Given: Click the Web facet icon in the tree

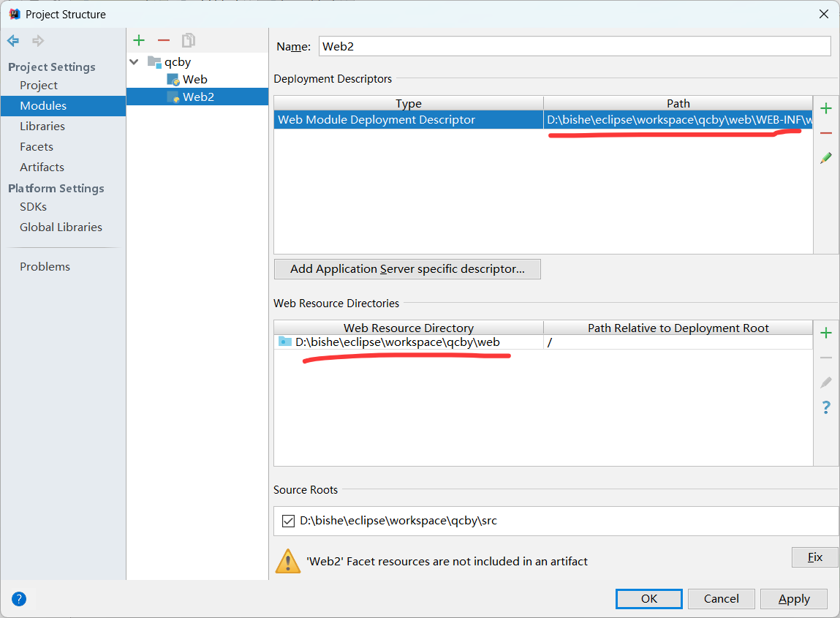Looking at the screenshot, I should [x=173, y=80].
